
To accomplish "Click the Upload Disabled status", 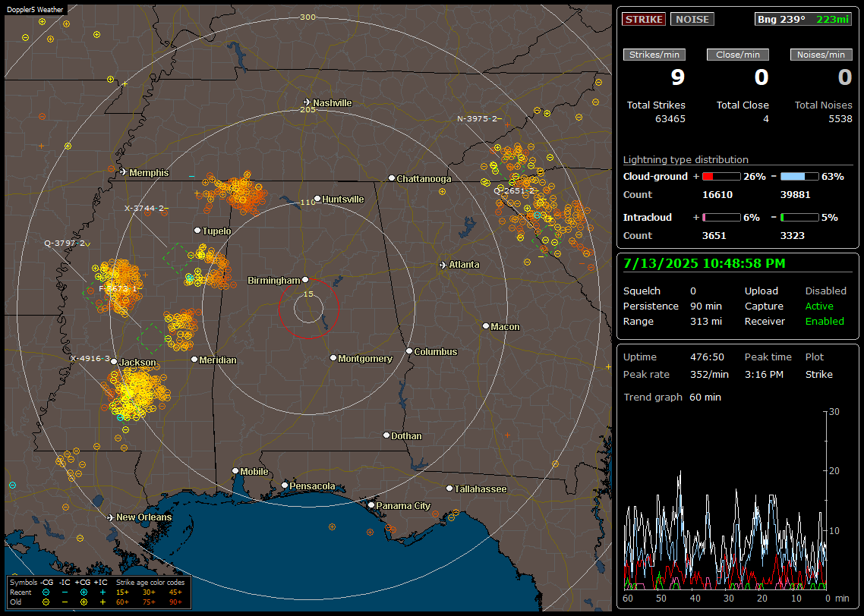I will (825, 291).
